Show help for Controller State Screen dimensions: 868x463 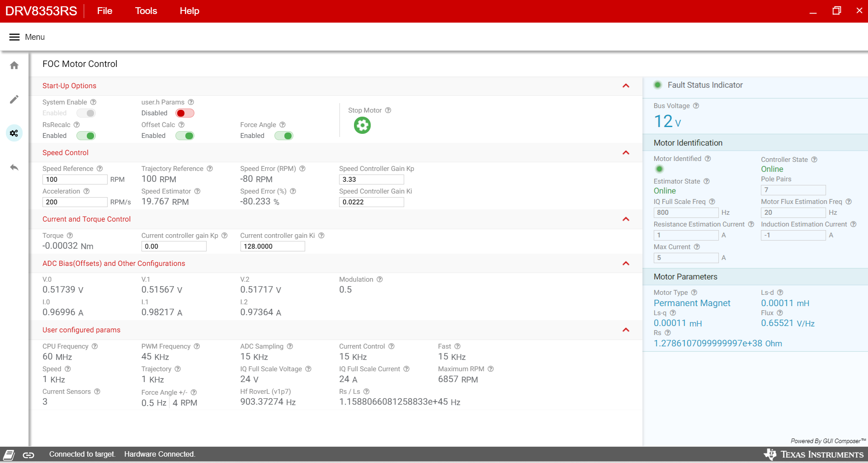click(x=814, y=160)
